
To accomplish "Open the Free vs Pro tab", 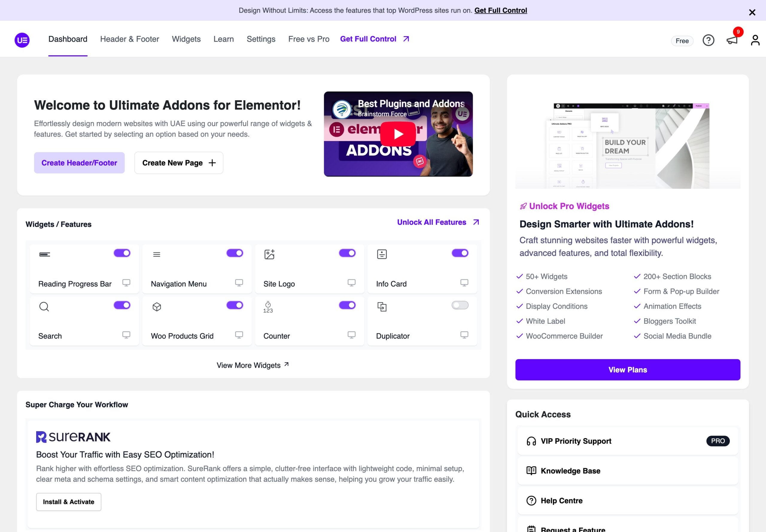I will [309, 39].
